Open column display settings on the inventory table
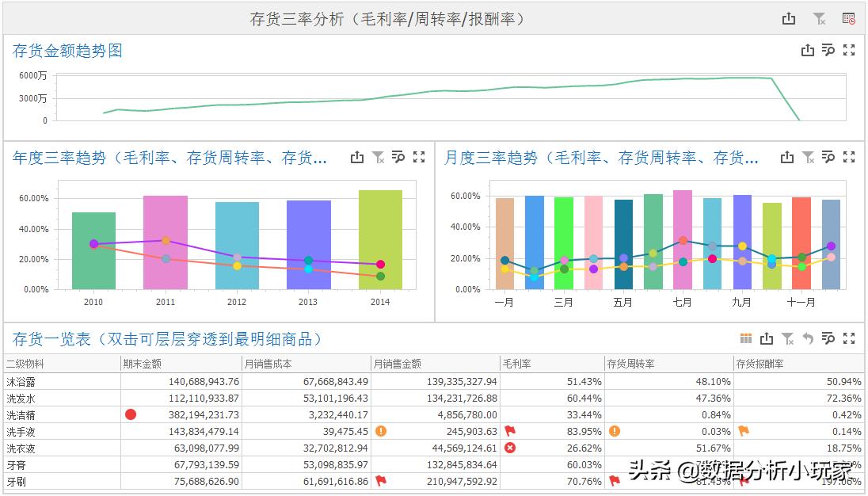Viewport: 868px width, 496px height. (744, 338)
